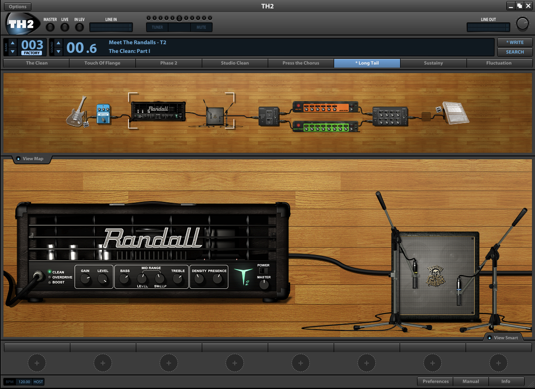The height and width of the screenshot is (389, 535).
Task: Click the mixer unit in signal chain
Action: pyautogui.click(x=390, y=116)
